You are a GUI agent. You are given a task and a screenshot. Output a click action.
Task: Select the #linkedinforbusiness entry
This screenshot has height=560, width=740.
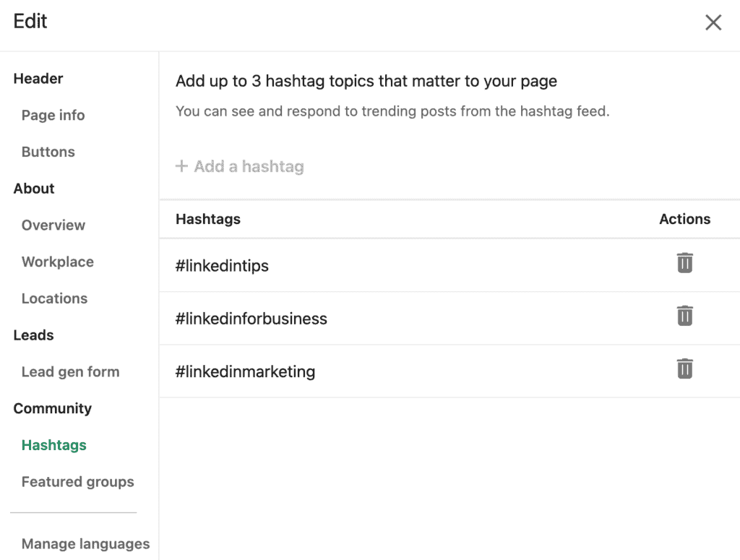pos(449,318)
